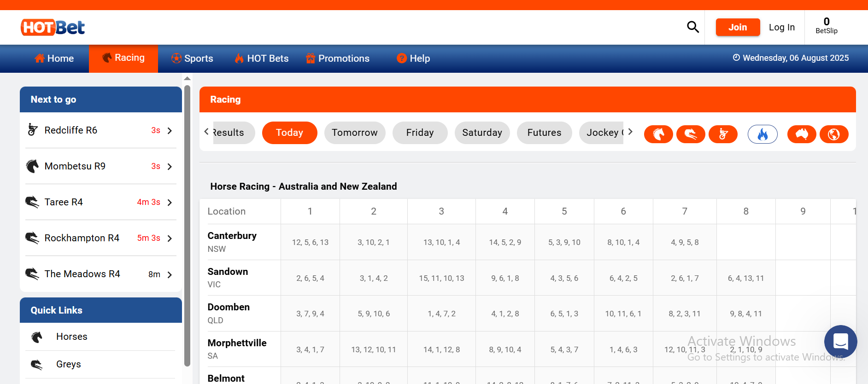Select the Saturday tab

pos(482,133)
